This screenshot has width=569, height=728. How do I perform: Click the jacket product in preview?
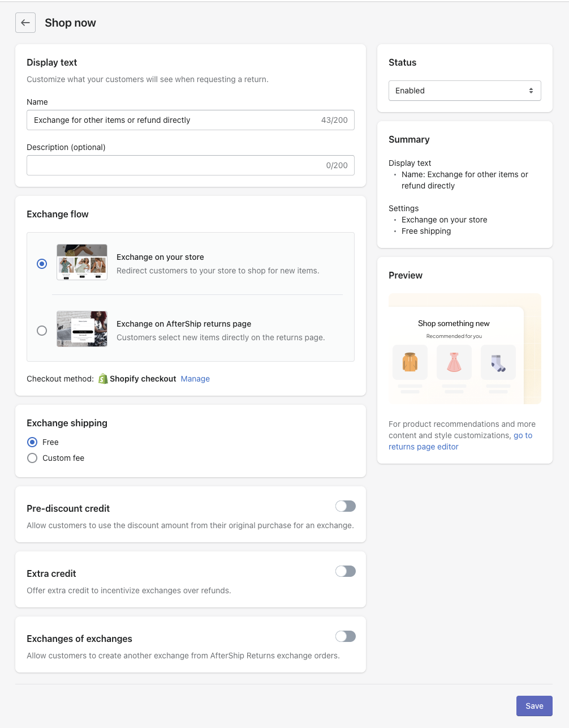[x=410, y=362]
